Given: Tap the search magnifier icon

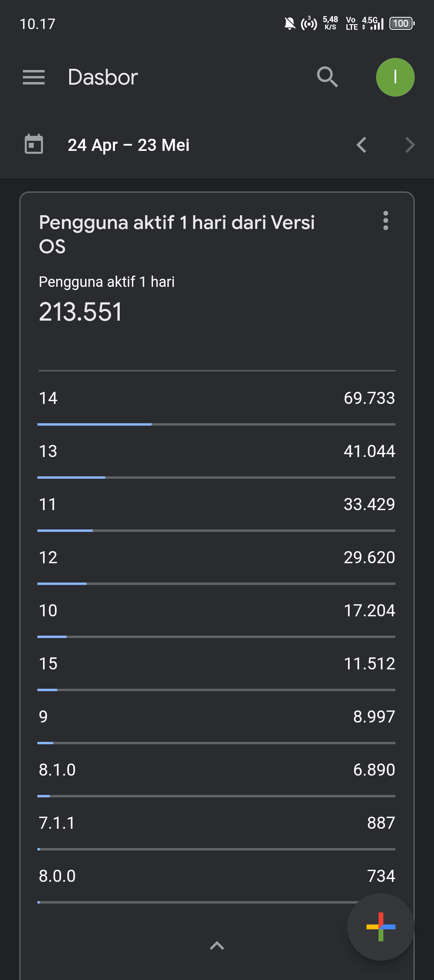Looking at the screenshot, I should [328, 77].
